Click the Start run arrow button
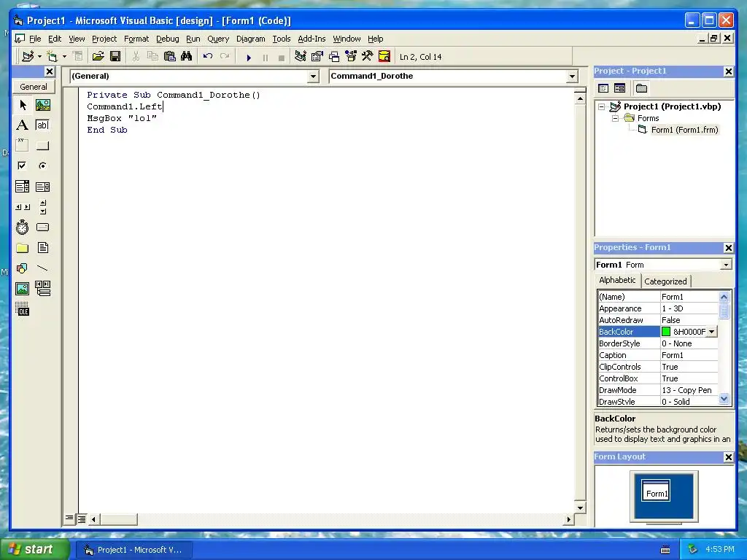The image size is (747, 560). tap(249, 57)
